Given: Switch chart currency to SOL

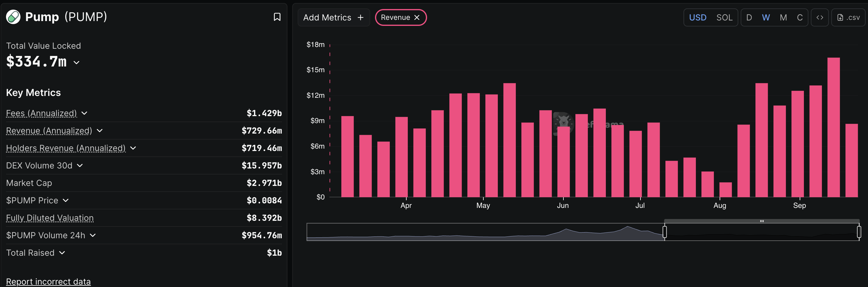Looking at the screenshot, I should click(x=724, y=17).
